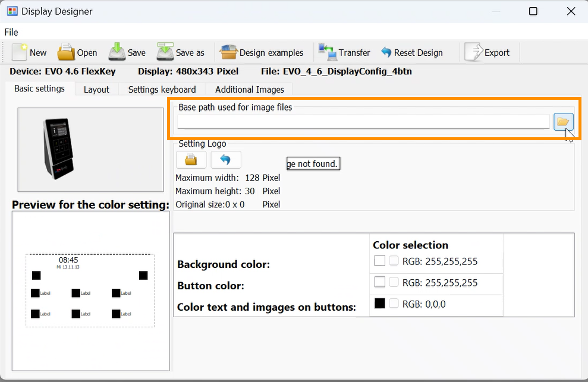Transfer the design to the device
The height and width of the screenshot is (382, 588).
[x=344, y=52]
